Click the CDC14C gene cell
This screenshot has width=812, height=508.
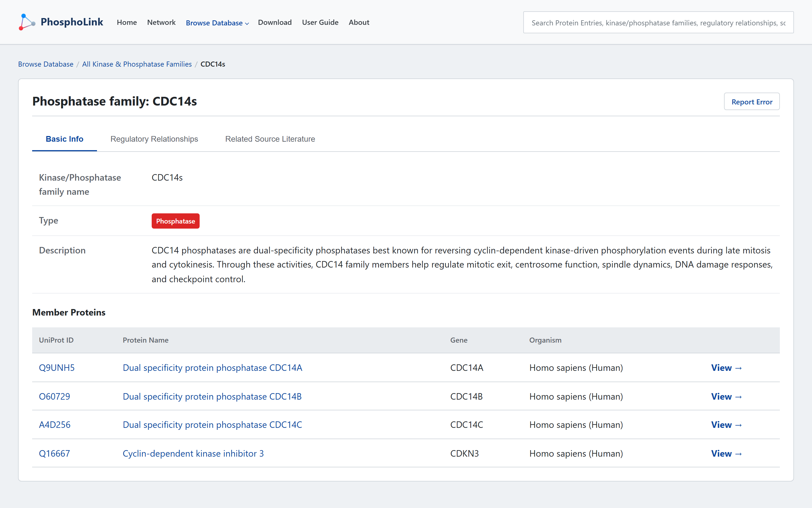[x=467, y=425]
